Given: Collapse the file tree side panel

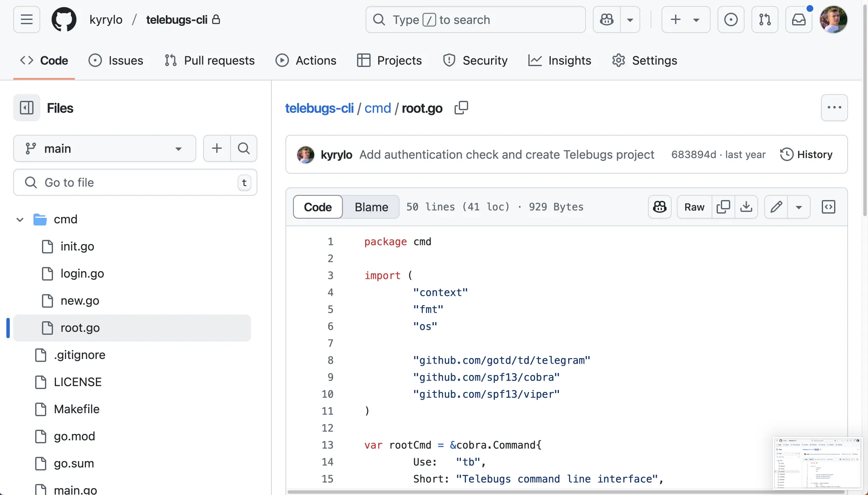Looking at the screenshot, I should [27, 108].
